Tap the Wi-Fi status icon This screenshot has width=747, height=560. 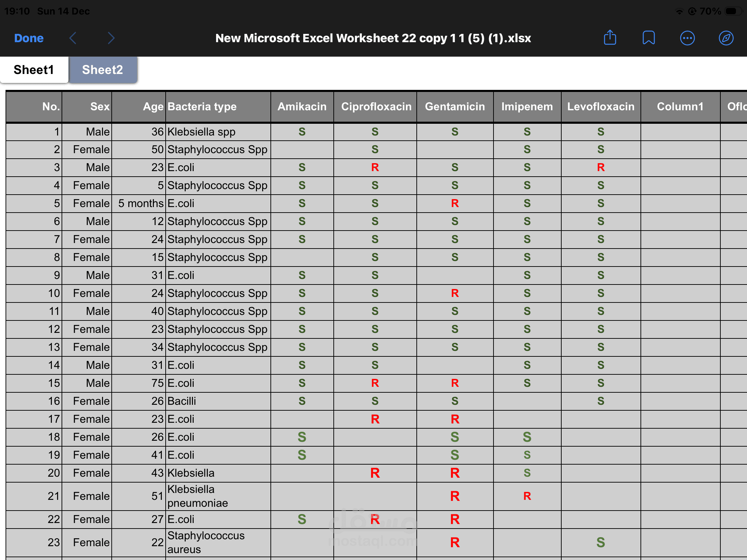[x=679, y=11]
